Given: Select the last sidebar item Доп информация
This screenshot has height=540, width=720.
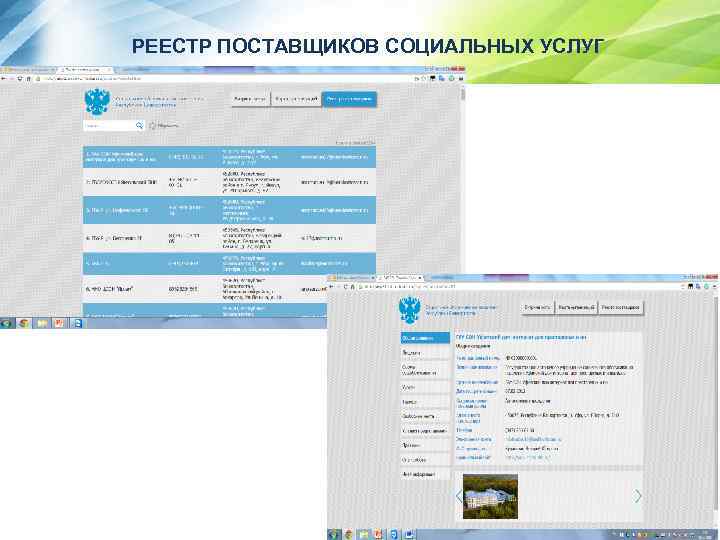Looking at the screenshot, I should [425, 474].
